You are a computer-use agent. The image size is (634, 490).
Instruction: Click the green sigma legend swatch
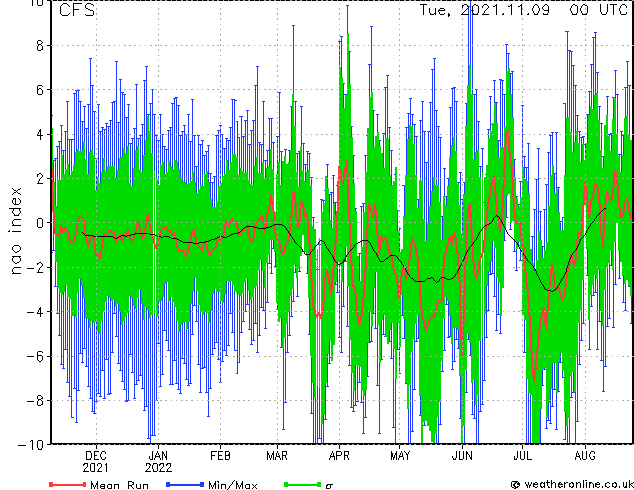pyautogui.click(x=303, y=484)
